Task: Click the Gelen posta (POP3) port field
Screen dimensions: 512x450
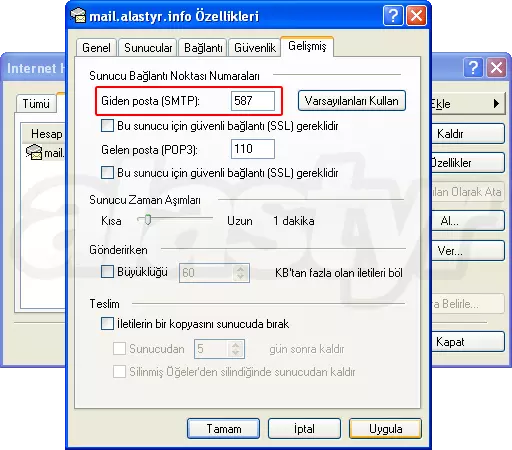Action: [x=253, y=149]
